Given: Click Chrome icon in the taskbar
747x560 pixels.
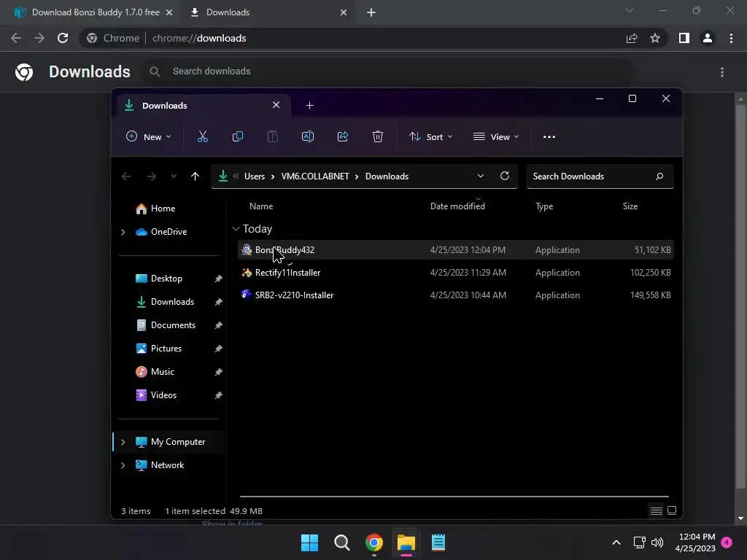Looking at the screenshot, I should pos(374,542).
